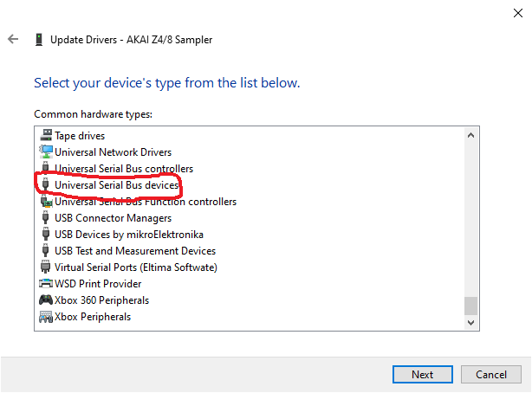Viewport: 532px width, 393px height.
Task: Select USB Test and Measurement Devices
Action: [x=135, y=250]
